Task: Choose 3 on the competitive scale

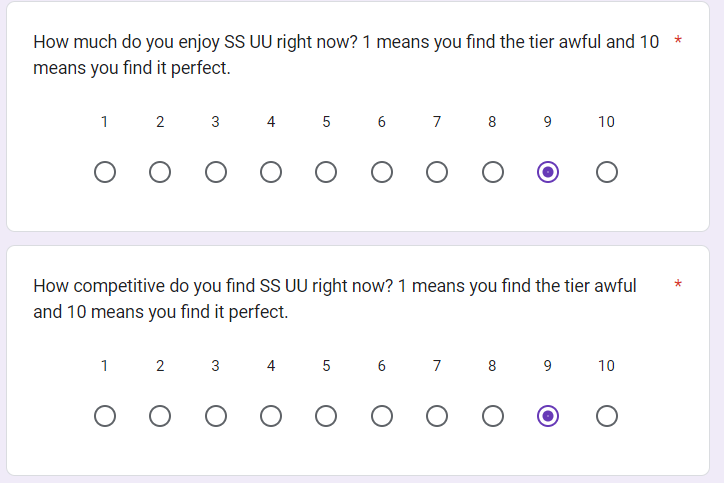Action: pyautogui.click(x=216, y=416)
